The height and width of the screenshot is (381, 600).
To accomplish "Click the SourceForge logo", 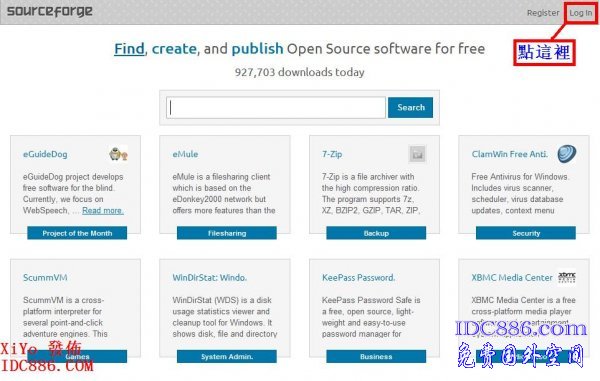I will [50, 11].
